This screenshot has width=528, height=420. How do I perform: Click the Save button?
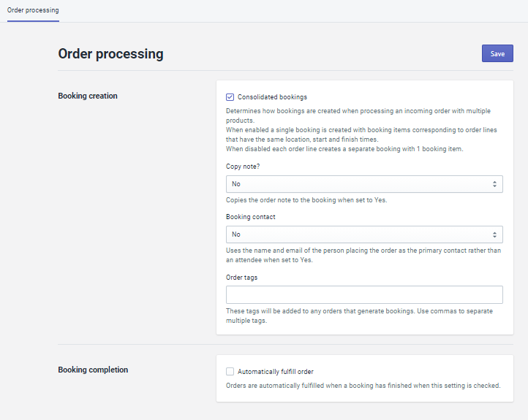(x=497, y=53)
